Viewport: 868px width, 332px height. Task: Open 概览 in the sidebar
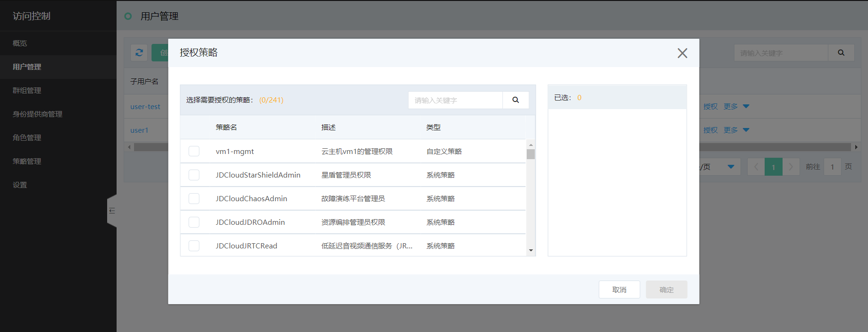(x=58, y=43)
